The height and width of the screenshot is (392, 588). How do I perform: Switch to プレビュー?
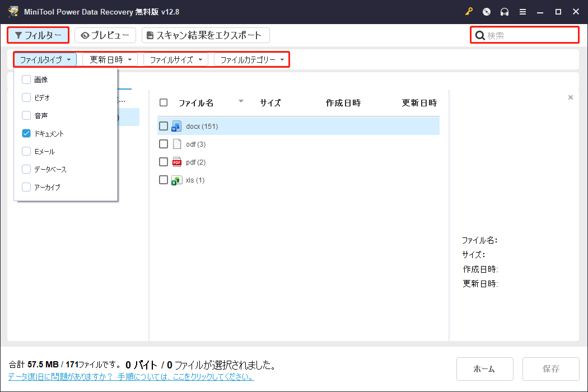(x=105, y=35)
